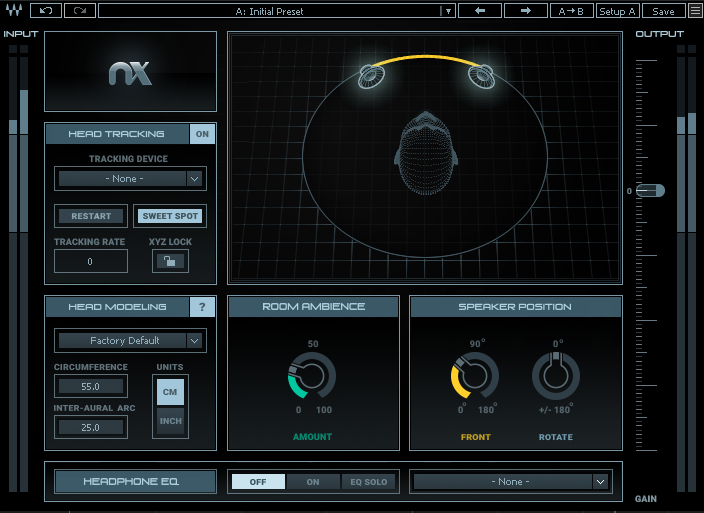Click the Waves logo icon
The height and width of the screenshot is (513, 704).
[x=14, y=10]
